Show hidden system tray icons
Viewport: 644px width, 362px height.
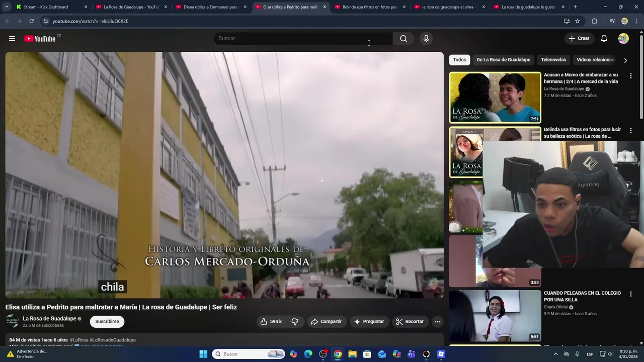(556, 354)
